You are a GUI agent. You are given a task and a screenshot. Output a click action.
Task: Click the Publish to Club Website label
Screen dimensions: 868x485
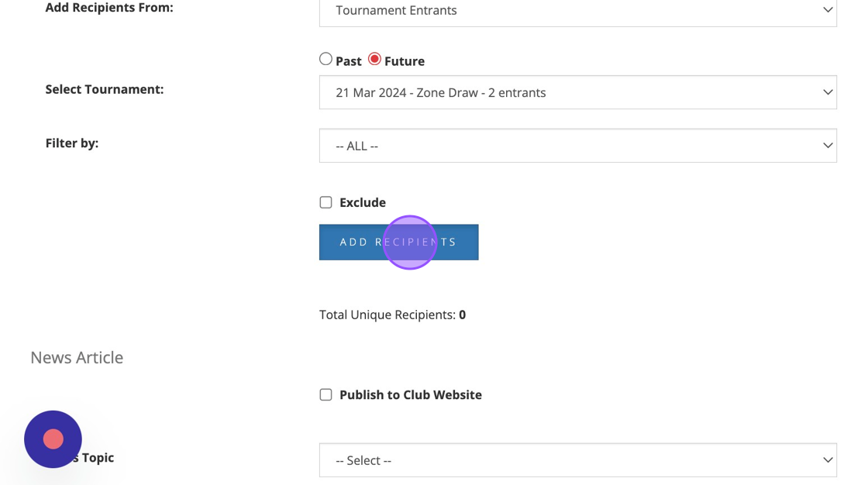[411, 395]
